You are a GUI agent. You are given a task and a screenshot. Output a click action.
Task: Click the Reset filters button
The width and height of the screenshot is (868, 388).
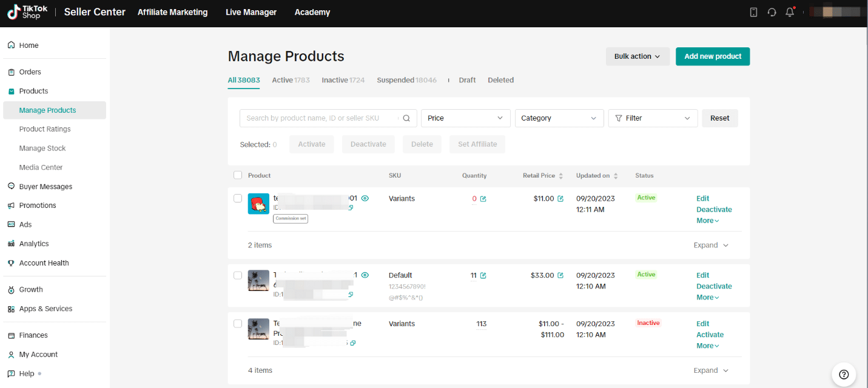tap(719, 118)
